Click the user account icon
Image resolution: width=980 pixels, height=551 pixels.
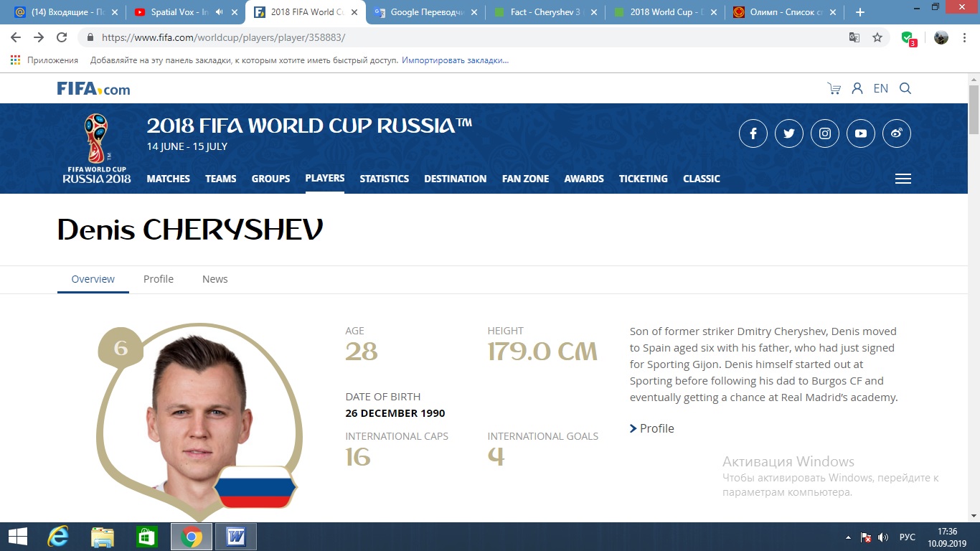857,88
